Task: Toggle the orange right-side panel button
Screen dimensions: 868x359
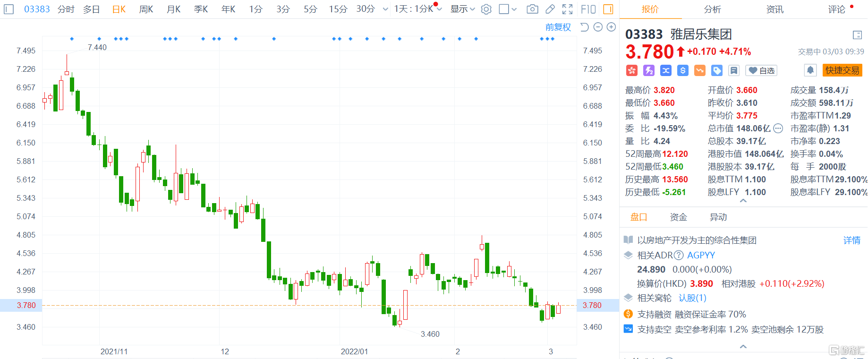Action: 608,9
